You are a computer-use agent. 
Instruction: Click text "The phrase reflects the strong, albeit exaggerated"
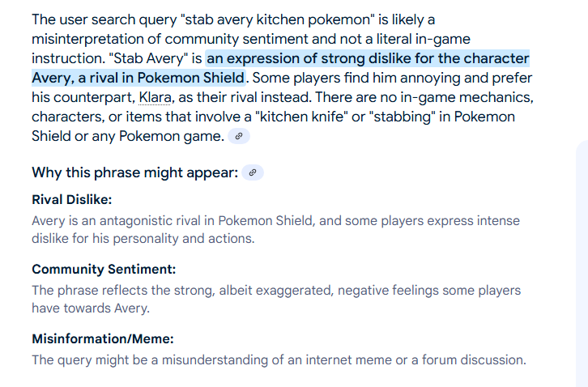point(182,290)
